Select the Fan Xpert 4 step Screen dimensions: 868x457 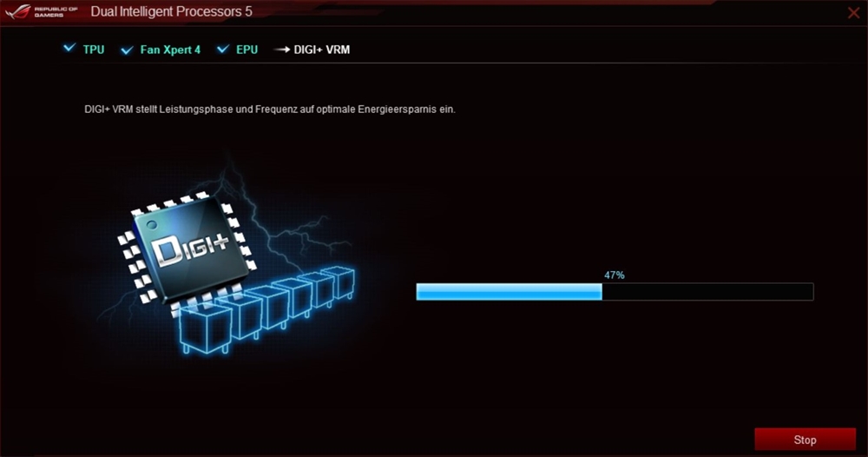170,50
